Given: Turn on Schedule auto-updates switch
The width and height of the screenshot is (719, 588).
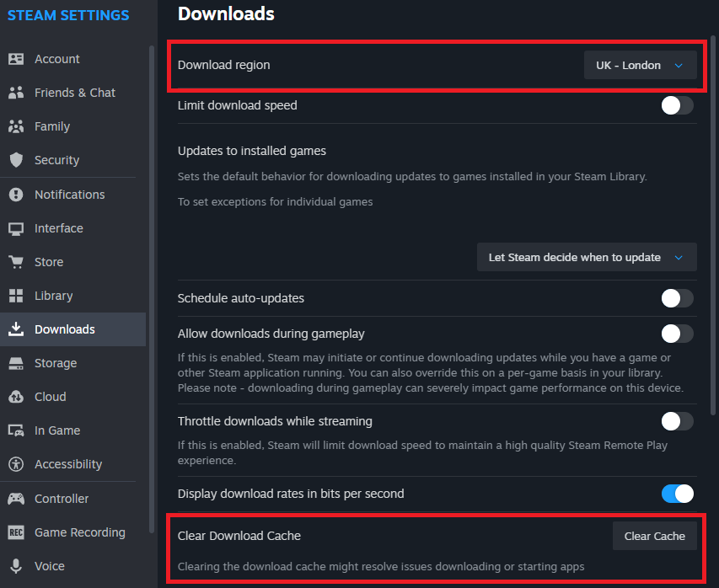Looking at the screenshot, I should pyautogui.click(x=677, y=298).
